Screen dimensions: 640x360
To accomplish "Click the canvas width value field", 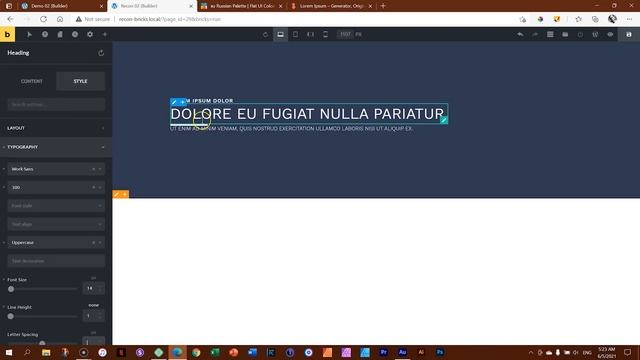I will [x=345, y=34].
